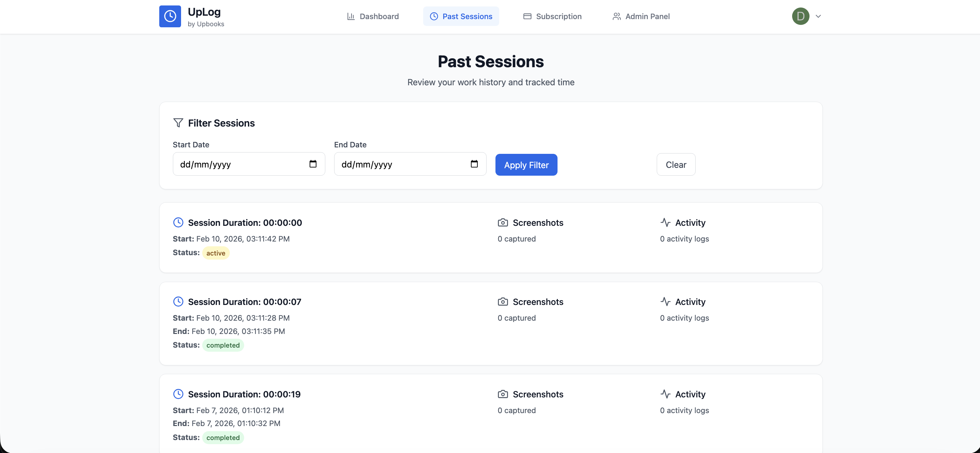Click the filter funnel icon
Screen dimensions: 980x453
(x=178, y=122)
